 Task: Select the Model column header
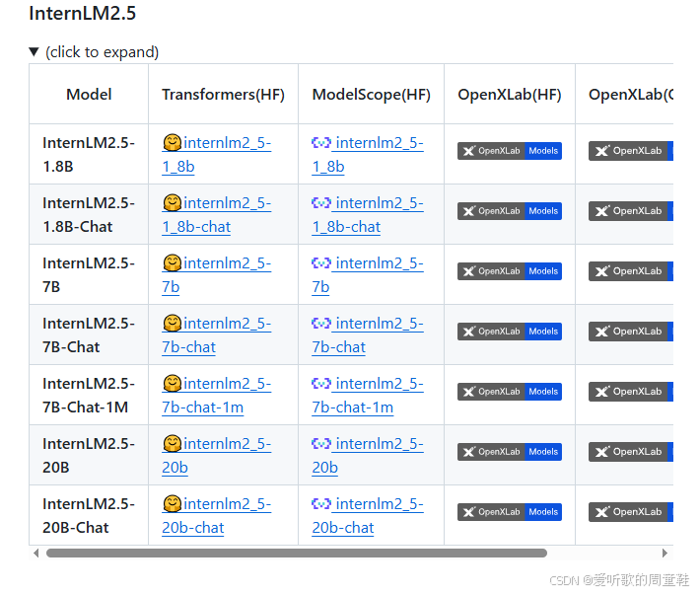89,95
